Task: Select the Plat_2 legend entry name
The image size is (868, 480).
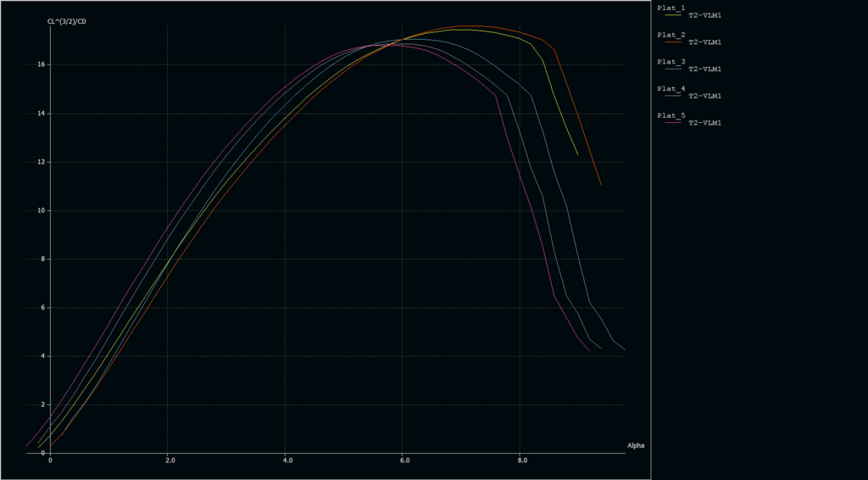Action: point(671,36)
